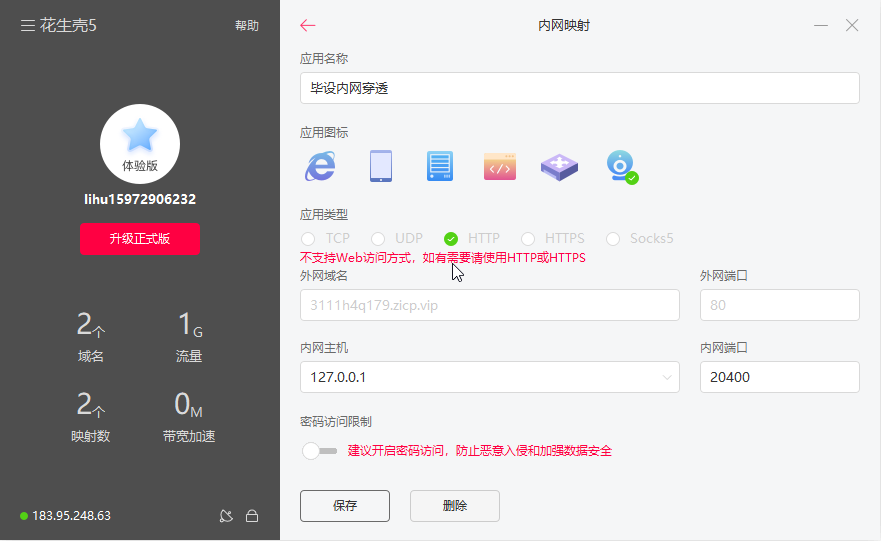The height and width of the screenshot is (541, 881).
Task: Click the diagnostics icon next to lock
Action: coord(226,516)
